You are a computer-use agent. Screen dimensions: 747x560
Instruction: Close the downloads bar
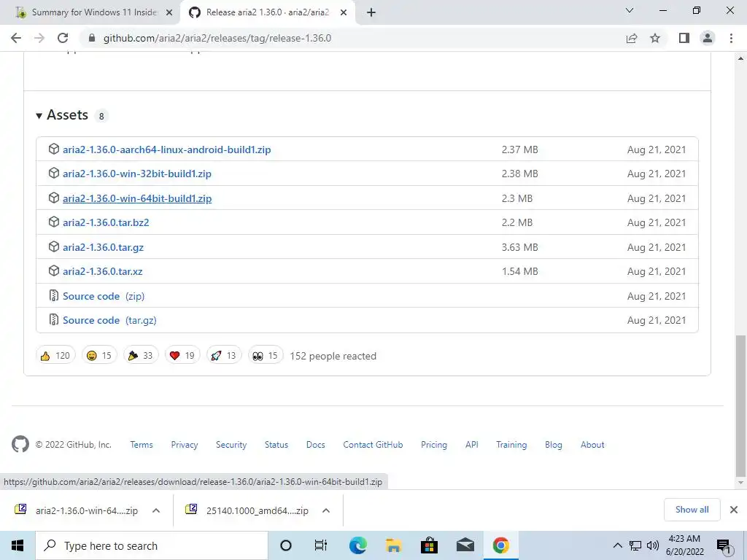click(734, 510)
